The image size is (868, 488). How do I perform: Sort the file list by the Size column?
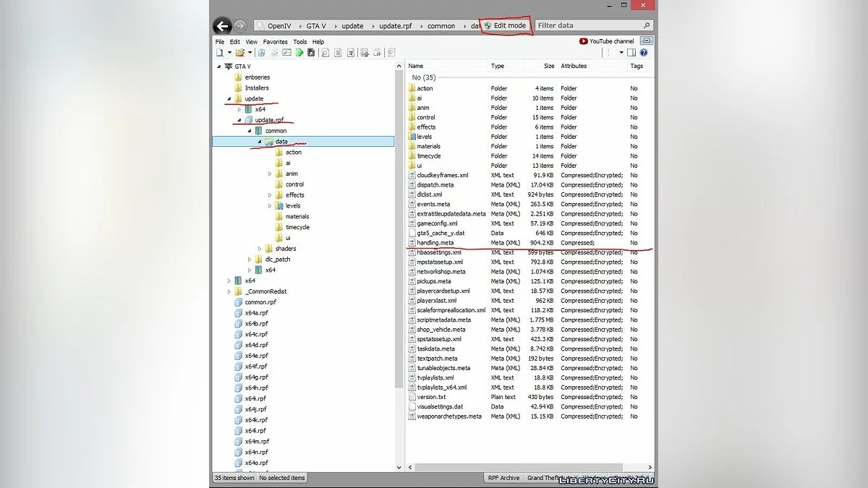click(x=549, y=66)
